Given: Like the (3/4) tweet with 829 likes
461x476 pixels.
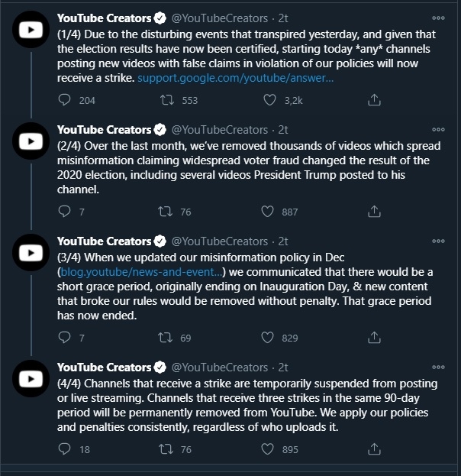Looking at the screenshot, I should pos(267,337).
